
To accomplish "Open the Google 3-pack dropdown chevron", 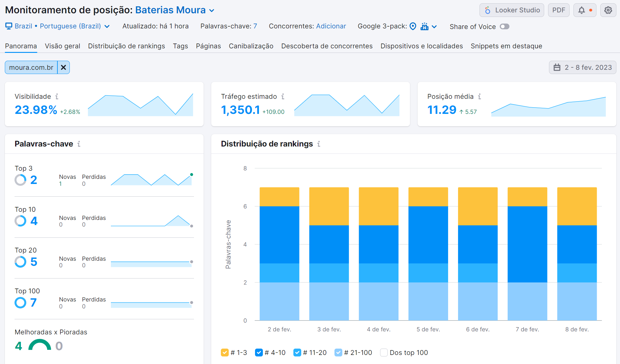I will 435,27.
